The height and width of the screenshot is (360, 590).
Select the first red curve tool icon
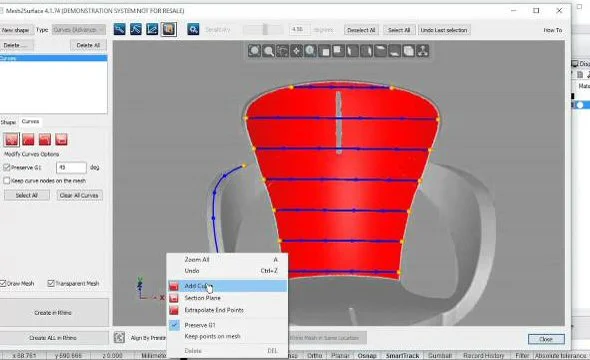[12, 140]
